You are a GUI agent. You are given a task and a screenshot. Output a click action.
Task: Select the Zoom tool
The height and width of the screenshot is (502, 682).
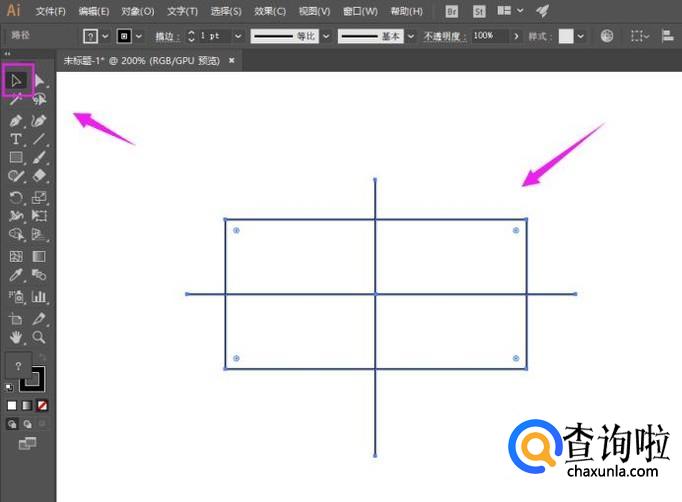click(39, 337)
